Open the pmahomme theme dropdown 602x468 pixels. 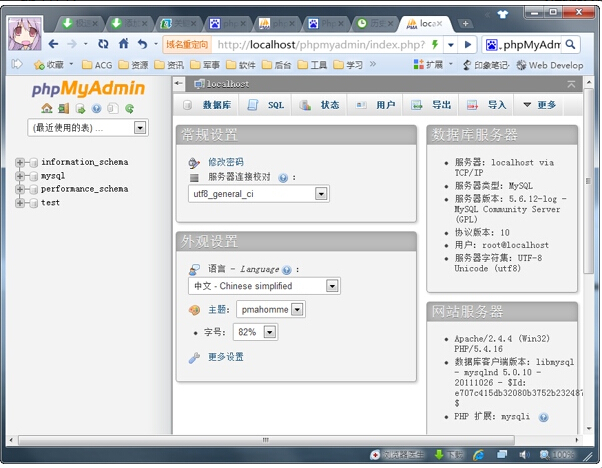pos(271,309)
